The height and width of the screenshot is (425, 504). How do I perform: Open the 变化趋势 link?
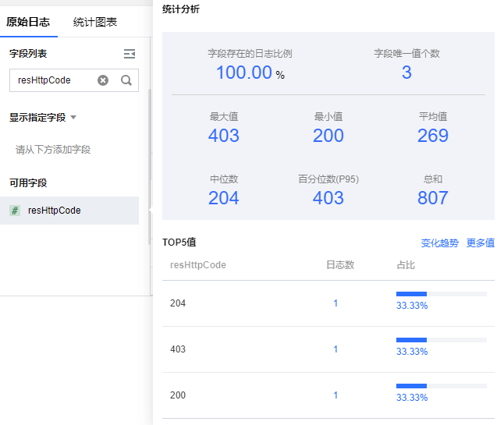(x=440, y=243)
